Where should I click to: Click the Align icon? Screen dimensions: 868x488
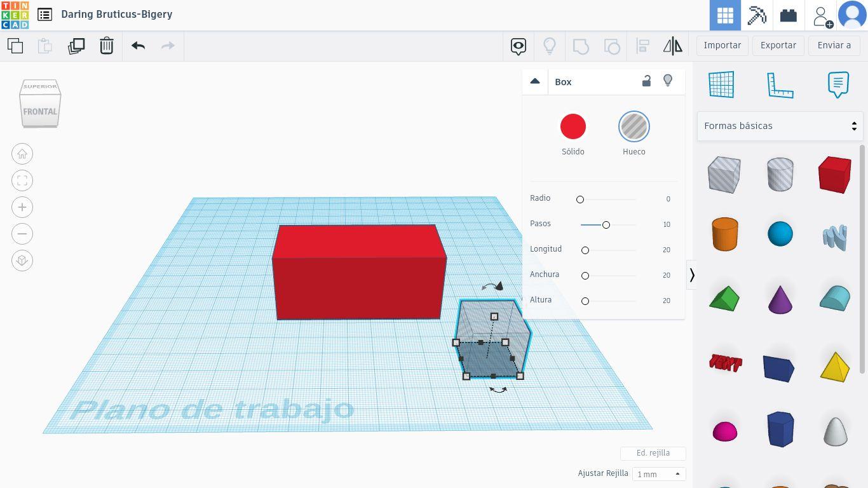click(642, 46)
